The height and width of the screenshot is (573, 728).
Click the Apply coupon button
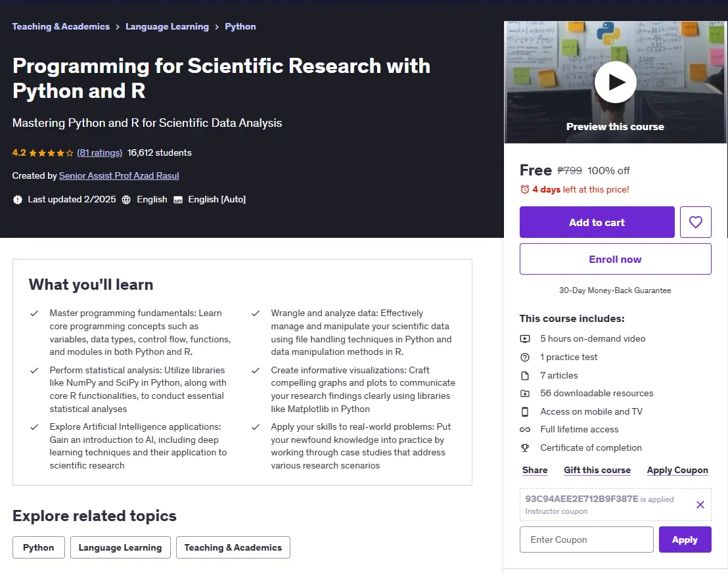click(x=685, y=539)
